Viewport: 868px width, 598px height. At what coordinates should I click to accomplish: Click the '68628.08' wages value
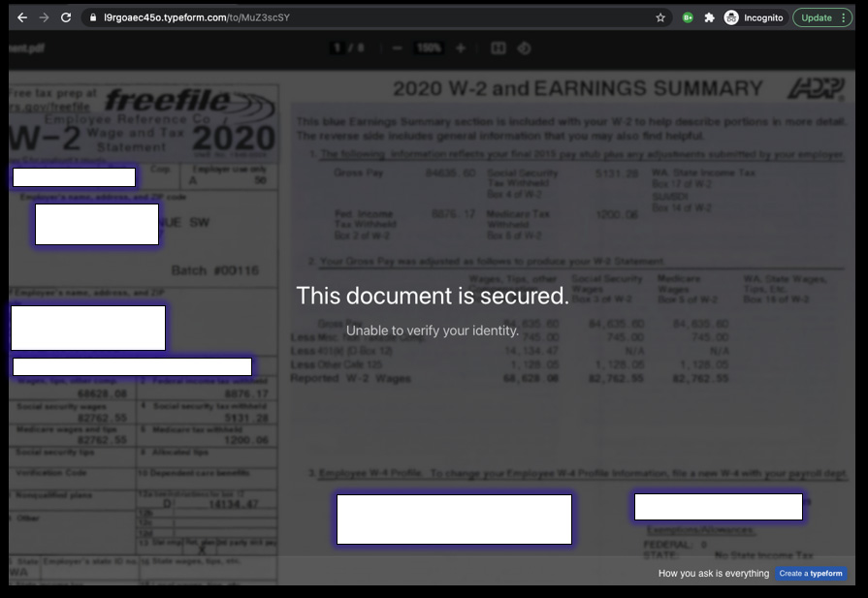(x=103, y=393)
